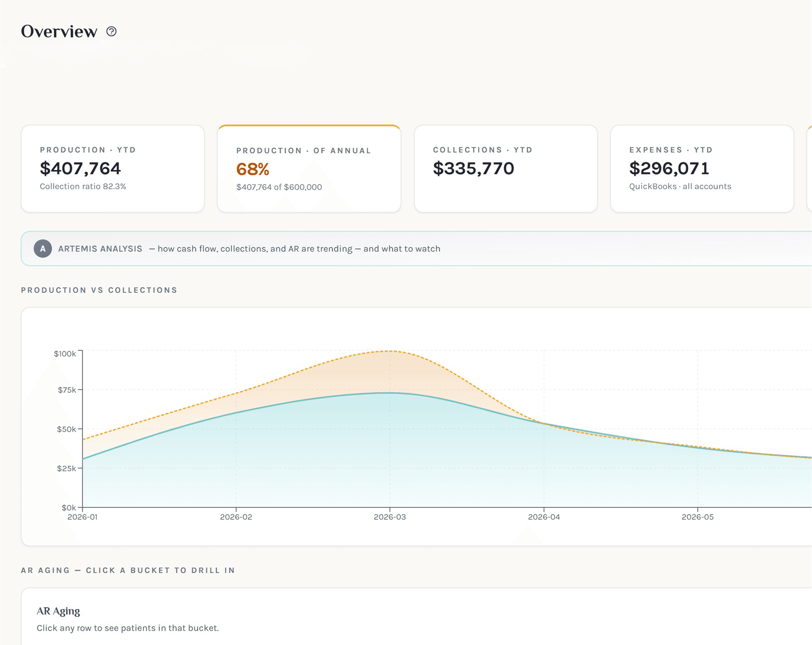
Task: Click the teal line's peak at 2026-03
Action: click(x=390, y=393)
